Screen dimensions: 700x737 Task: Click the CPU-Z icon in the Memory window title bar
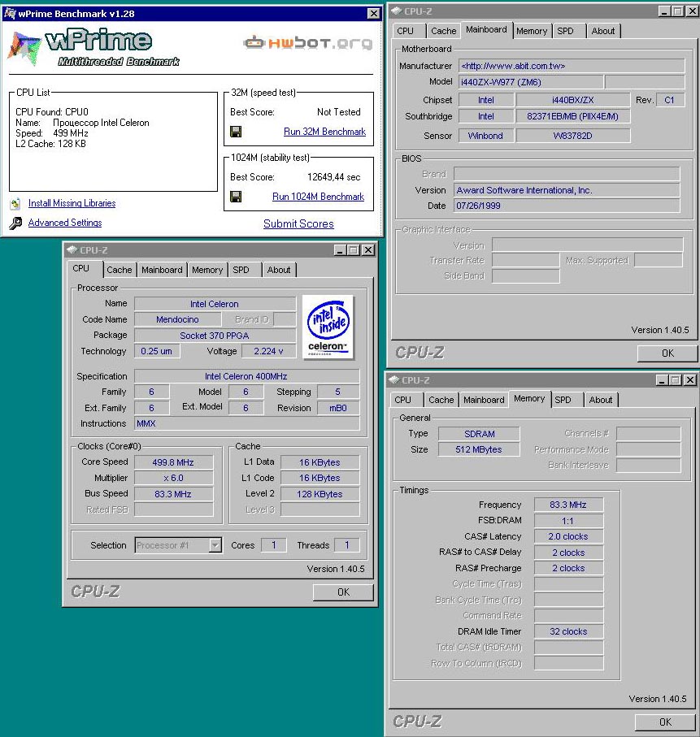click(394, 379)
